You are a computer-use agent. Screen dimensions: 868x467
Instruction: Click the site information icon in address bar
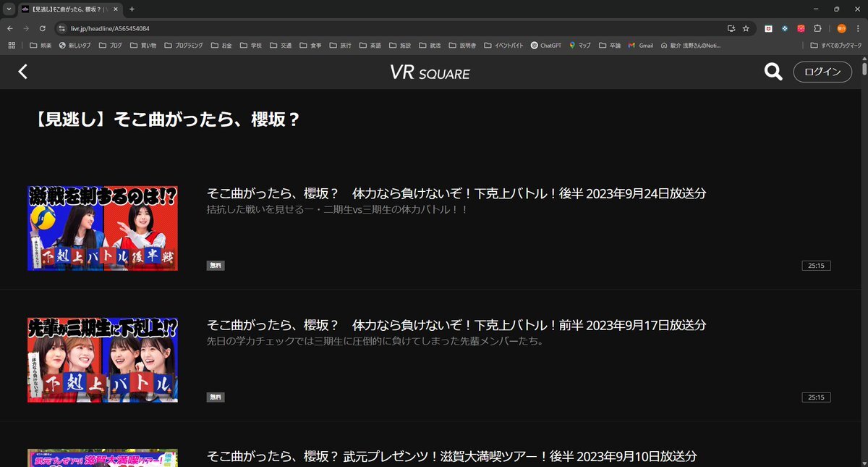tap(61, 28)
